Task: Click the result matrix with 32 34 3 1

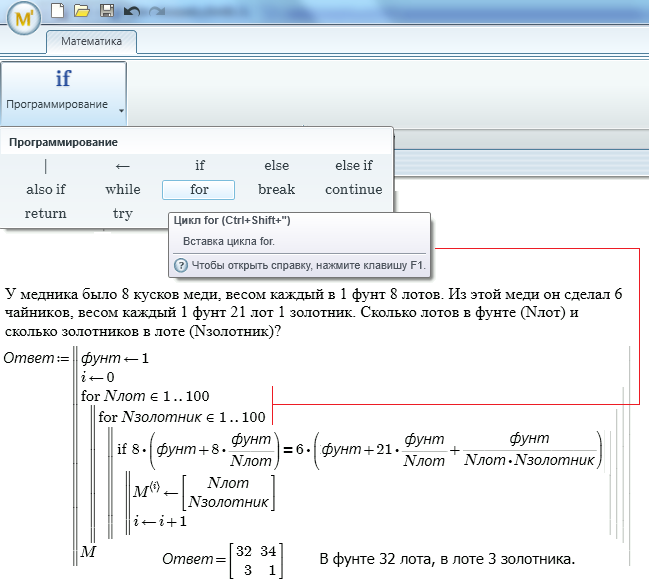Action: pos(256,560)
